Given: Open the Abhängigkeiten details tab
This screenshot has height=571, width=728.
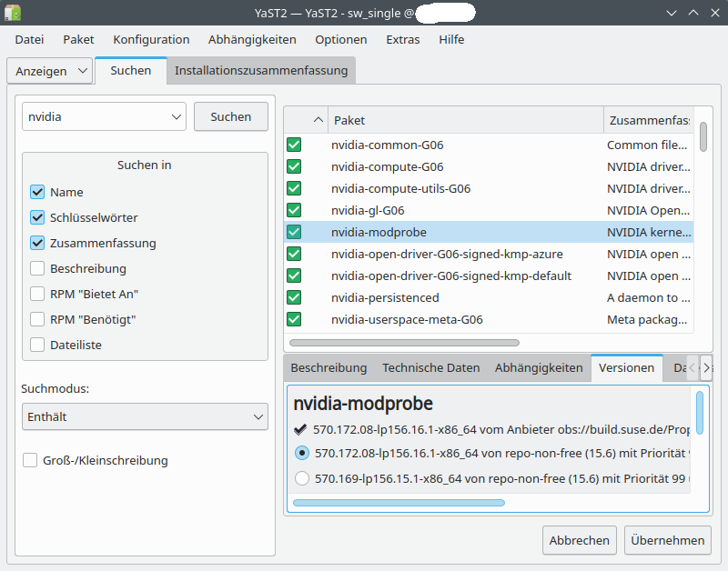Looking at the screenshot, I should [539, 368].
